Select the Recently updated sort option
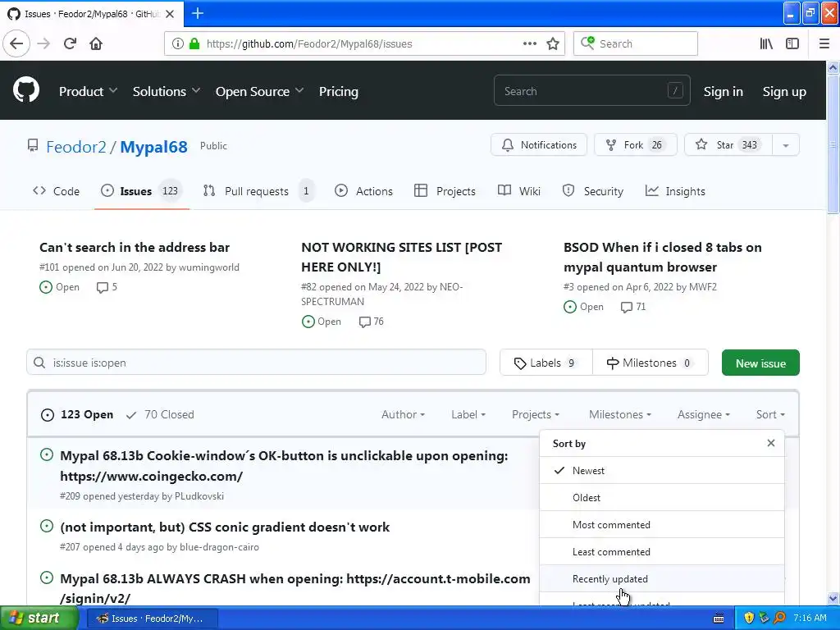This screenshot has width=840, height=630. (662, 578)
